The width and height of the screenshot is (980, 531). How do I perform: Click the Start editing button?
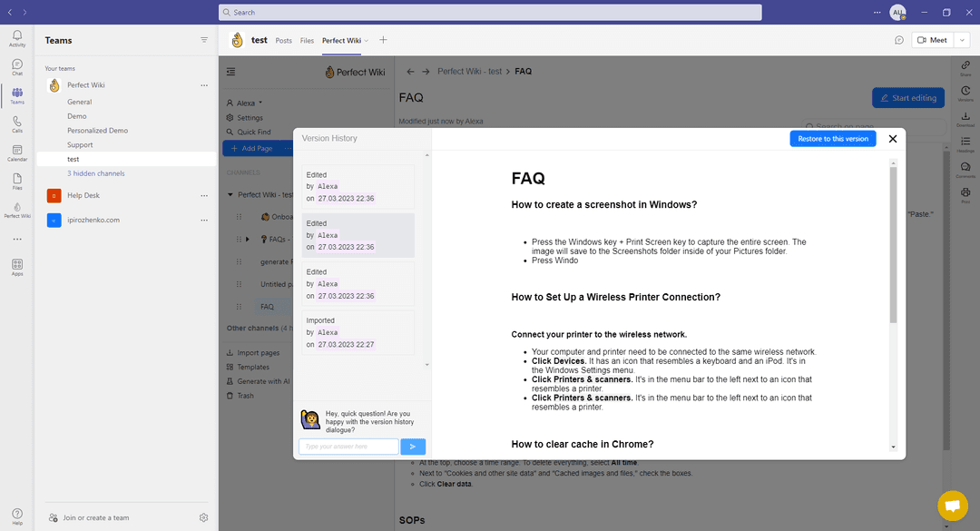pos(907,97)
